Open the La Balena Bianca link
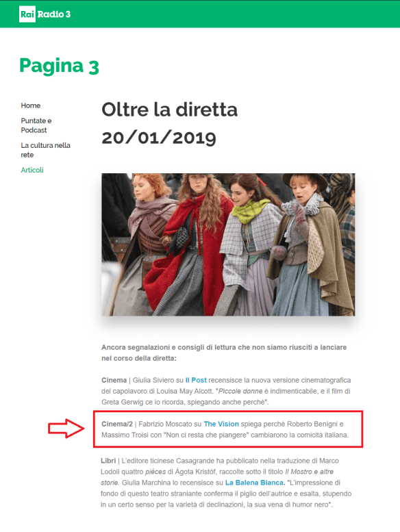400x532 pixels. [x=255, y=483]
